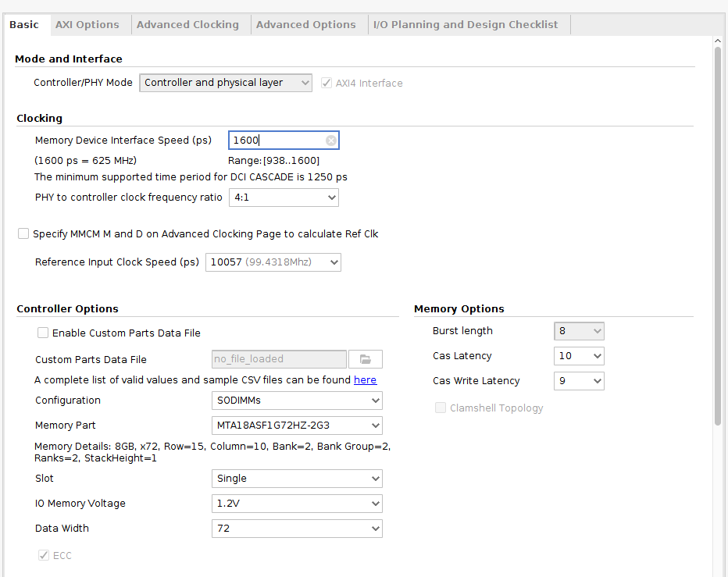Open the Controller/PHY Mode dropdown
The image size is (728, 577).
click(x=225, y=82)
